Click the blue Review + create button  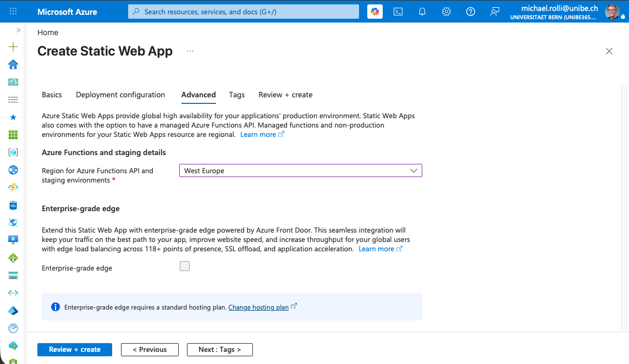tap(75, 350)
